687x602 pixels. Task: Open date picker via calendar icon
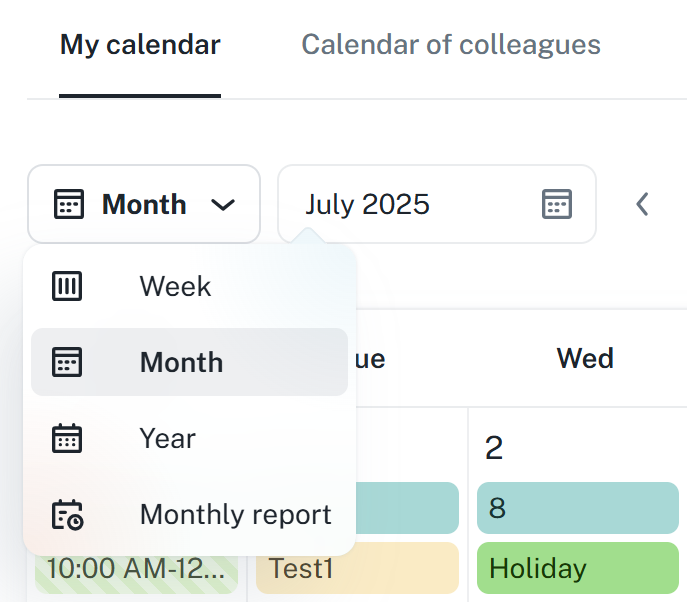coord(556,204)
